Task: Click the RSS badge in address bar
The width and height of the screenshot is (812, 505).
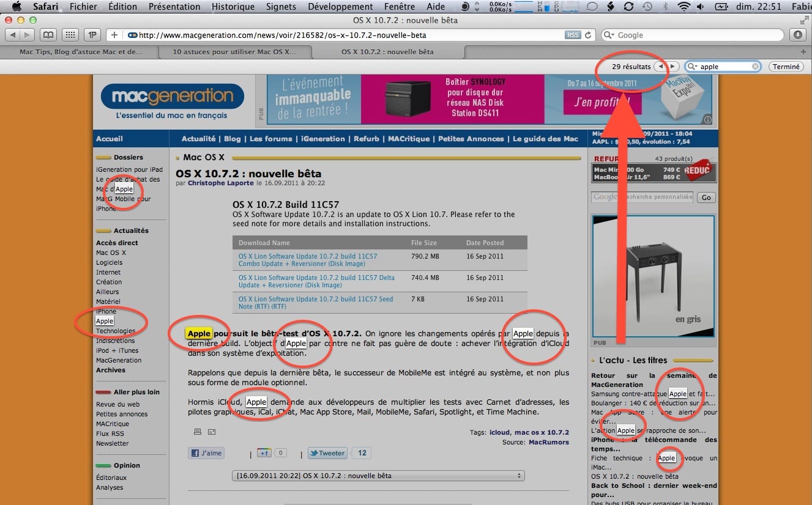Action: pos(573,35)
